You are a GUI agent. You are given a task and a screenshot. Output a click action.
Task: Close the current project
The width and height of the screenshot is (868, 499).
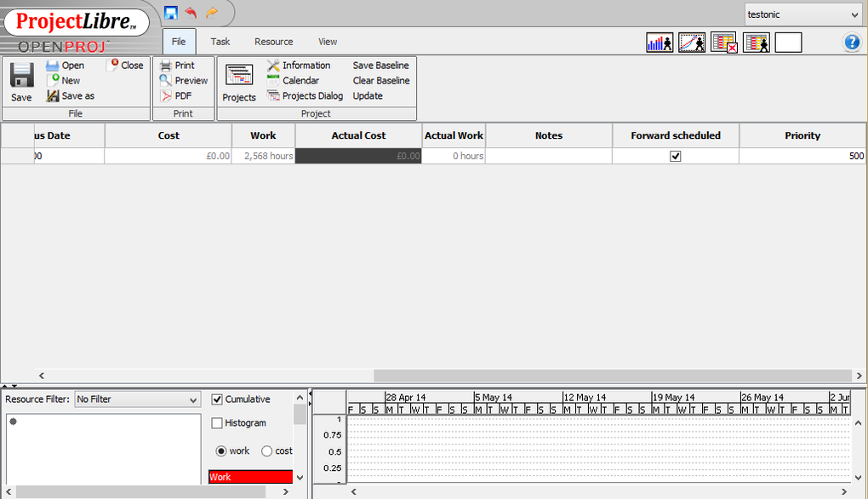(x=126, y=65)
